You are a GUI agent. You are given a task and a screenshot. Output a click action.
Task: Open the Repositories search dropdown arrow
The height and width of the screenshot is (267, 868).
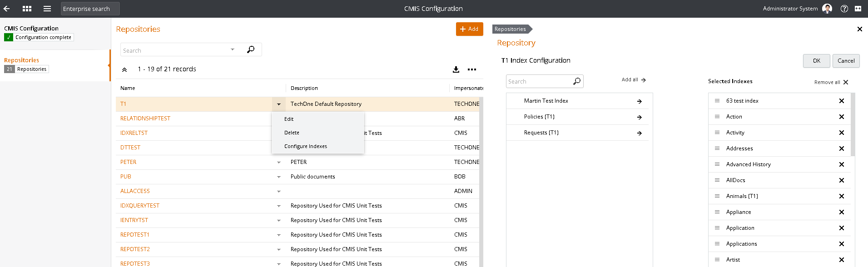tap(233, 49)
